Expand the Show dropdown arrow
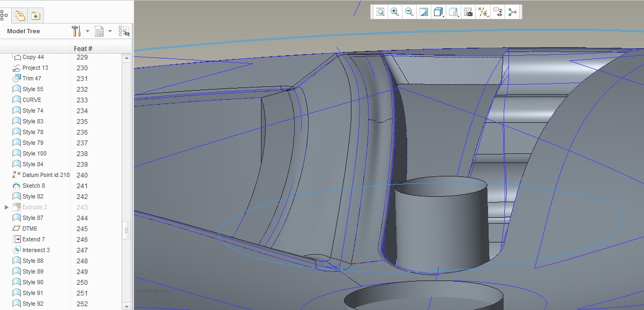The width and height of the screenshot is (644, 310). point(110,31)
